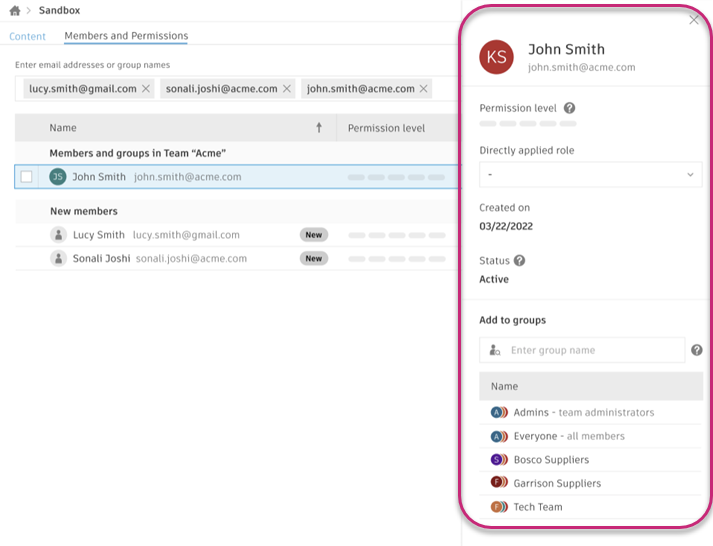The image size is (713, 546).
Task: Click the group search icon in field
Action: click(x=495, y=350)
